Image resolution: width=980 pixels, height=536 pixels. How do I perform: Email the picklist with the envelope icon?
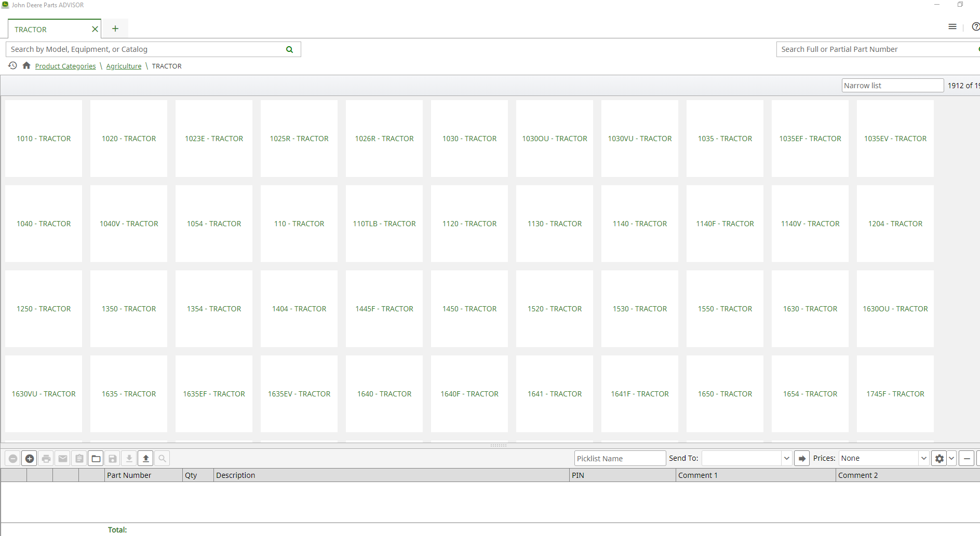click(63, 458)
